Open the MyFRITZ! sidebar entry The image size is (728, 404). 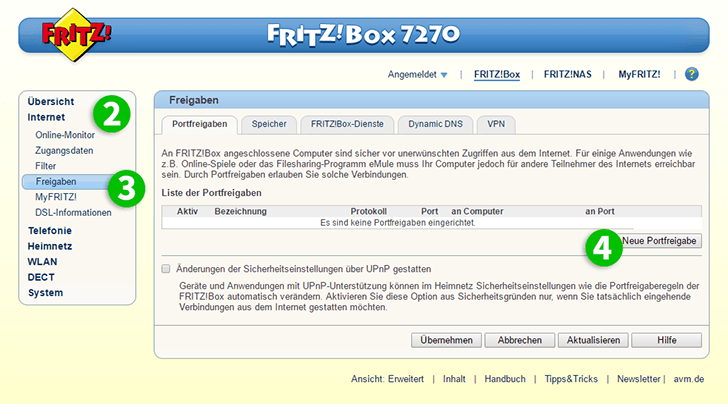(x=56, y=197)
